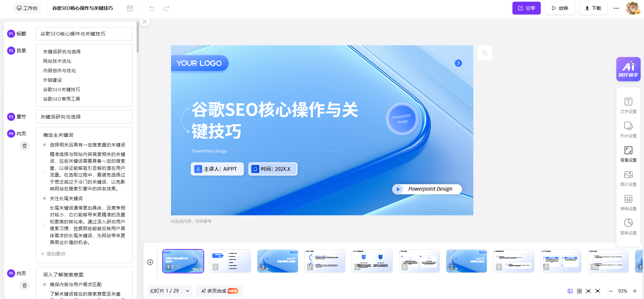Screen dimensions: 644x299
Task: Click the 主讲人: AiPPT label on slide
Action: tap(217, 169)
